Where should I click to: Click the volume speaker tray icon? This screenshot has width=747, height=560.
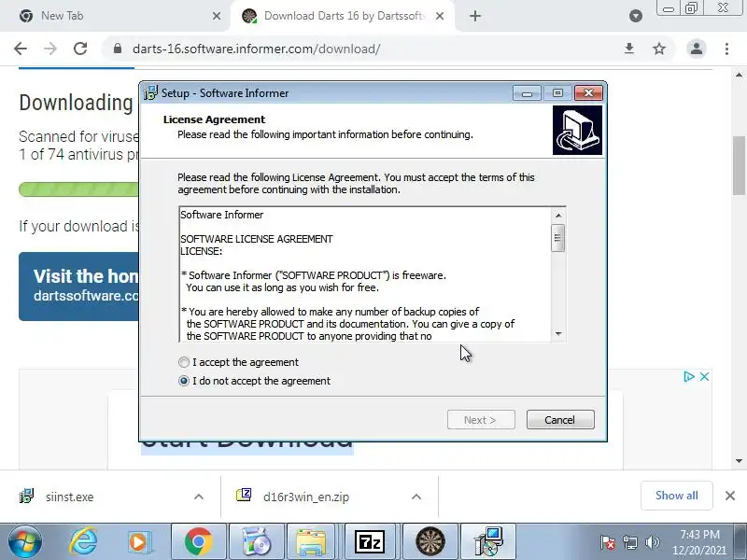(x=652, y=542)
